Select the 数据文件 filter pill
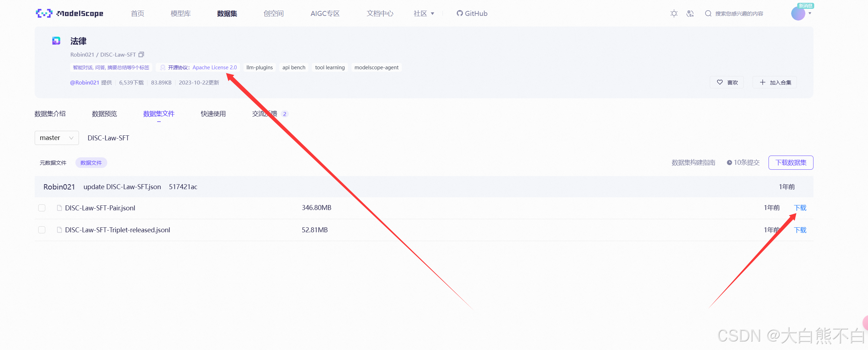 tap(91, 163)
